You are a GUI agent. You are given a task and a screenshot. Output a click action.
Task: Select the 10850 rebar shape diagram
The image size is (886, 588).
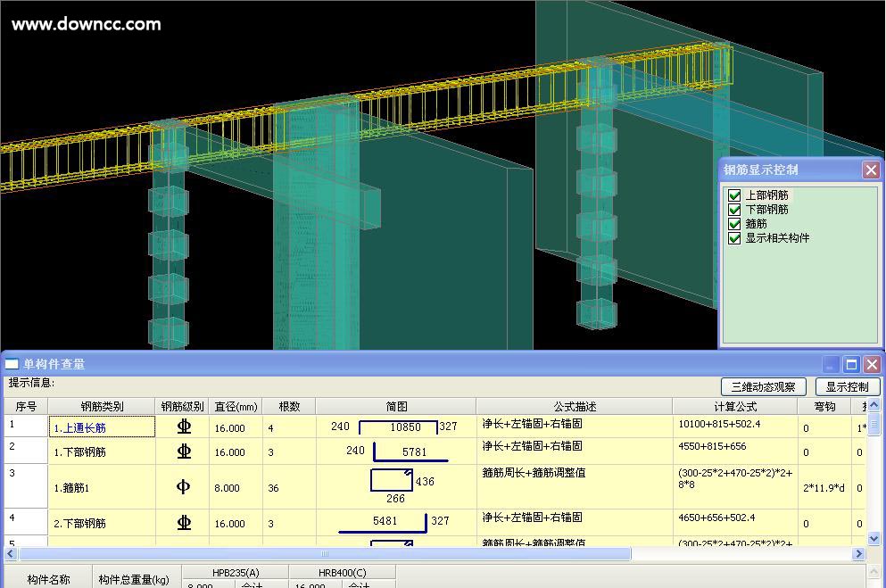398,427
